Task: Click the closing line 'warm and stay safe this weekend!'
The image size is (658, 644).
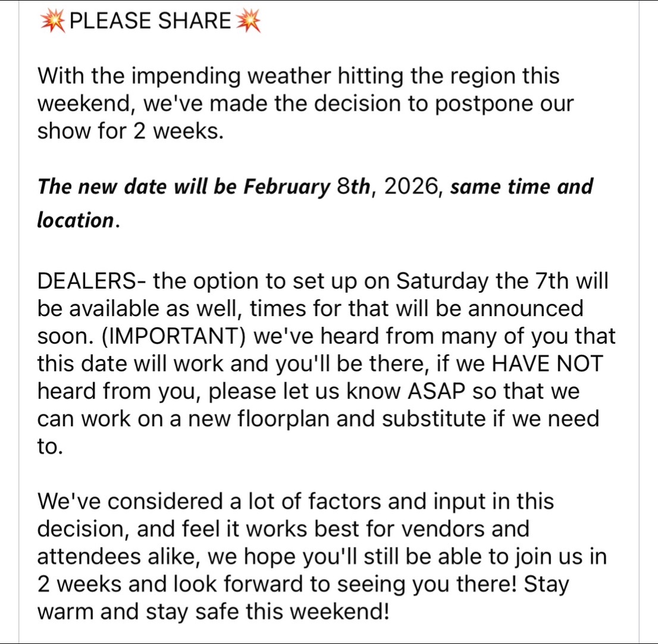Action: point(213,612)
